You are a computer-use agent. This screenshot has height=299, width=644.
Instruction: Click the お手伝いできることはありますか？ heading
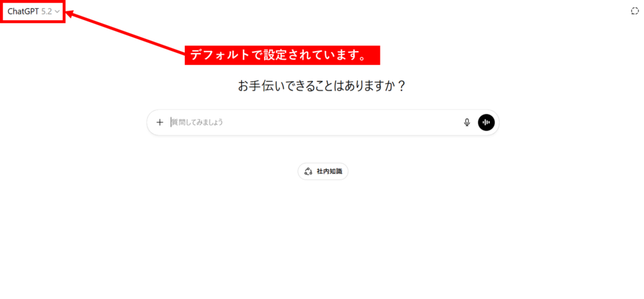[321, 86]
